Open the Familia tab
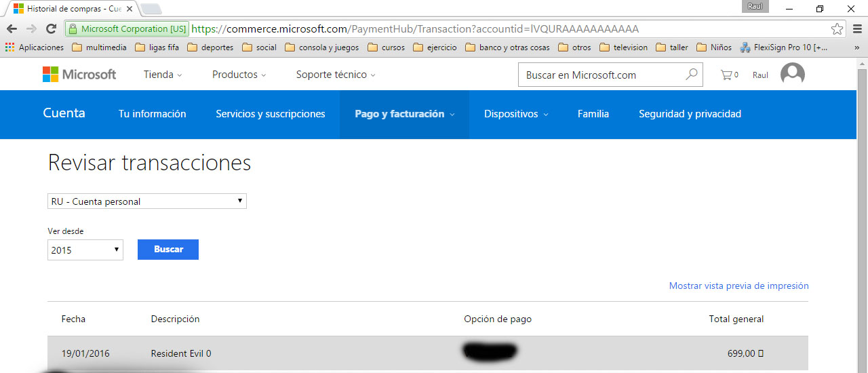 coord(593,114)
